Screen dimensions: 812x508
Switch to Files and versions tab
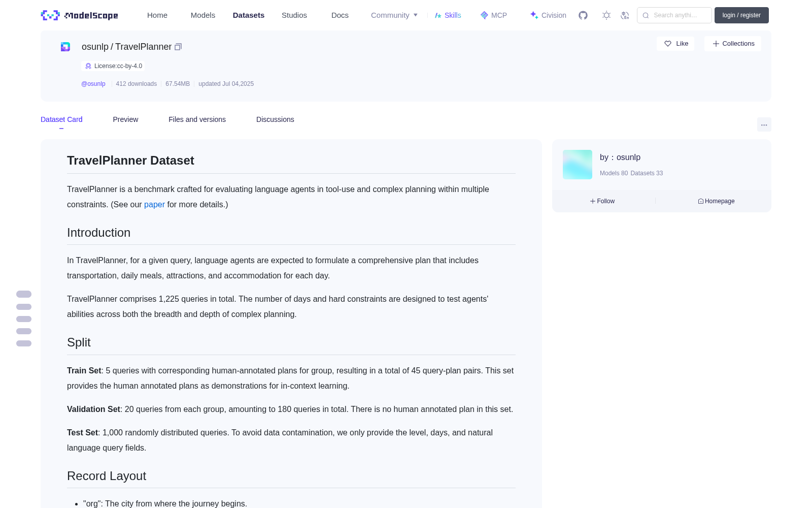[x=197, y=119]
